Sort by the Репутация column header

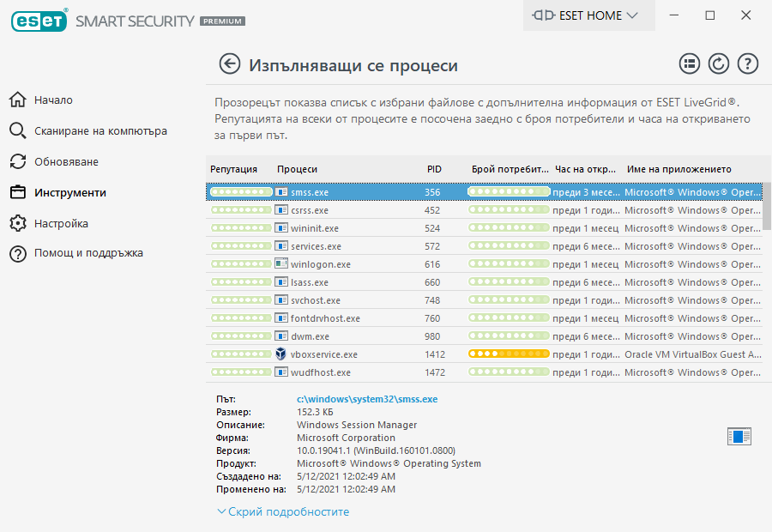point(233,169)
